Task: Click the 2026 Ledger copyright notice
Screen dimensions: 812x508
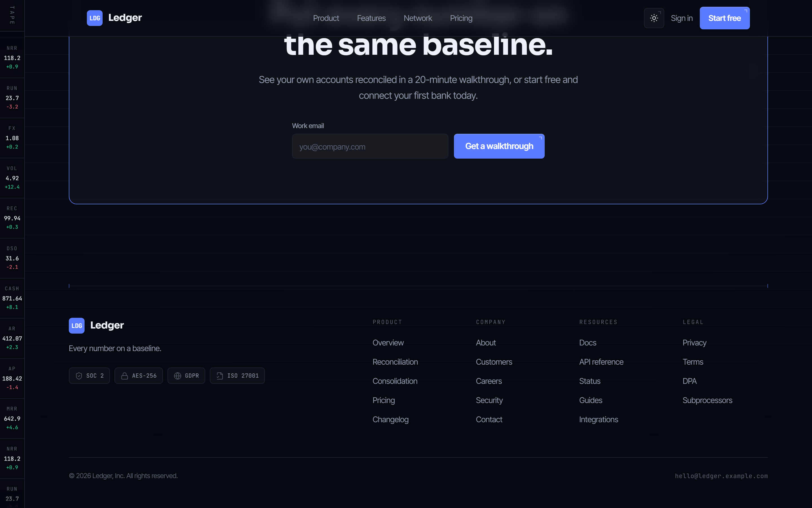Action: [123, 476]
